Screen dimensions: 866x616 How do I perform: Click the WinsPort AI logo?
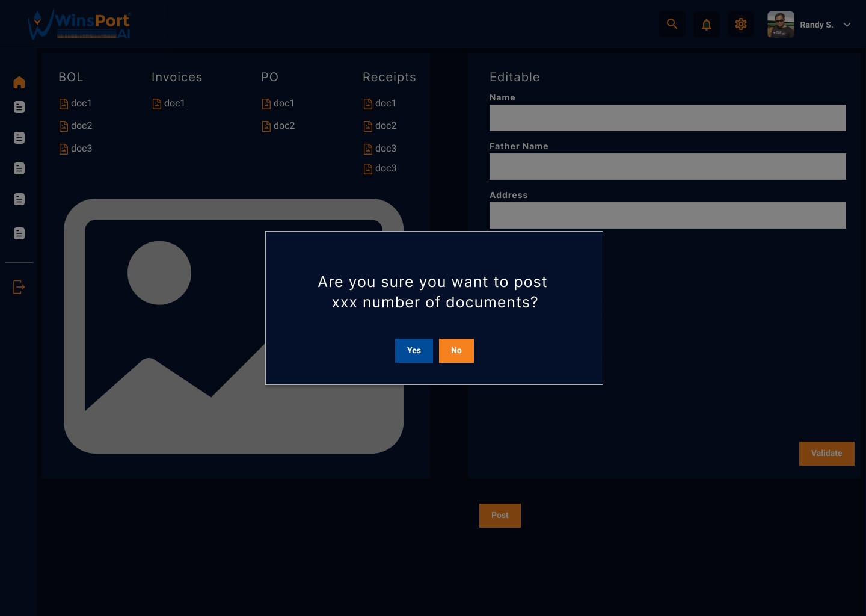click(79, 25)
